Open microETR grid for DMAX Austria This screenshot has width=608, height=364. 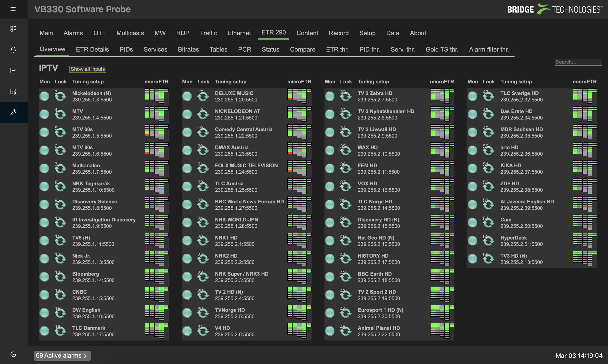point(299,150)
